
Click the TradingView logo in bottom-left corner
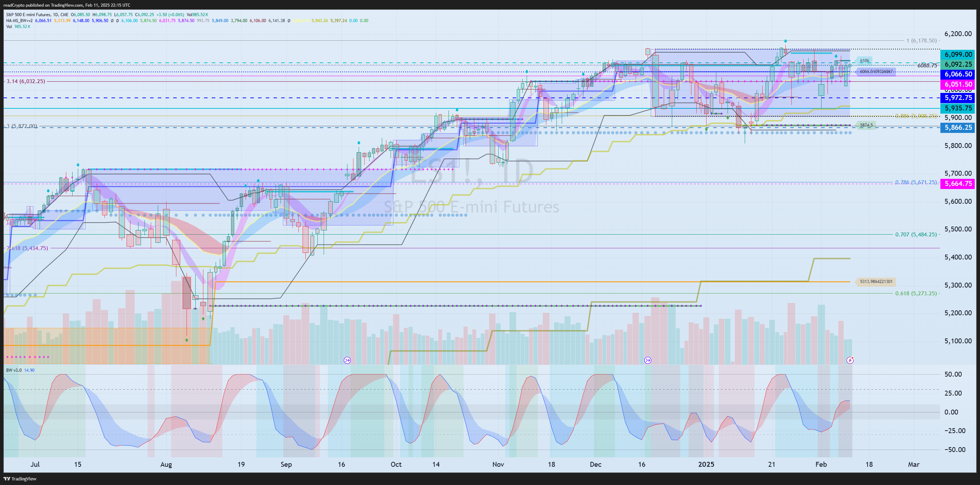20,479
